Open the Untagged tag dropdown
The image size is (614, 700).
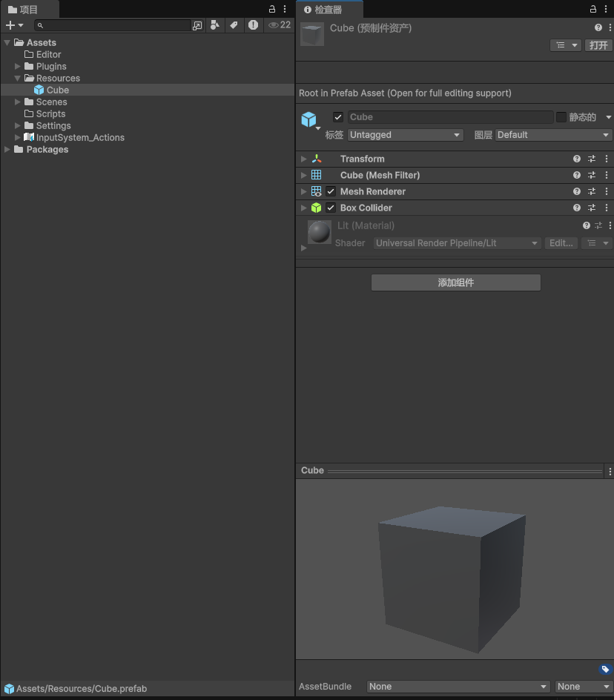(405, 134)
